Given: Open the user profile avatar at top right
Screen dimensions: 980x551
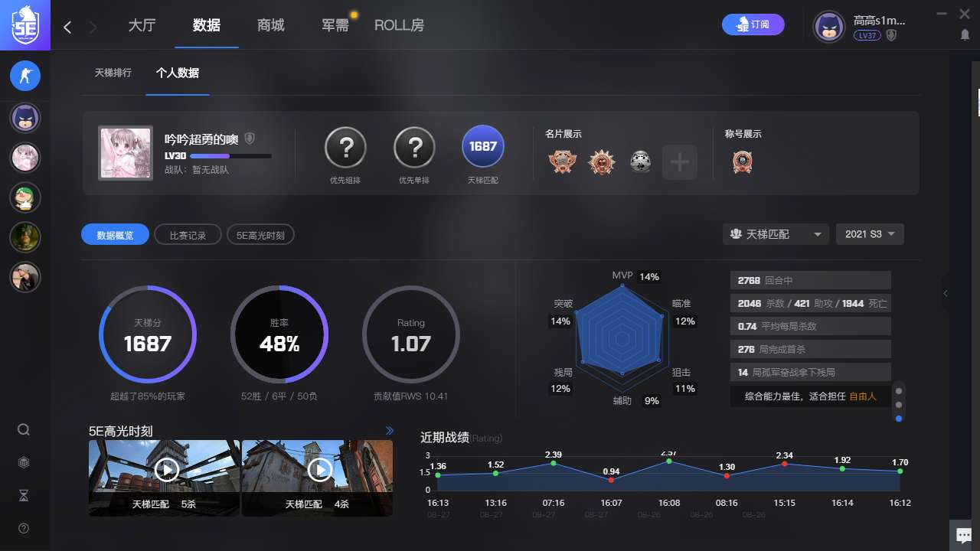Looking at the screenshot, I should point(828,27).
